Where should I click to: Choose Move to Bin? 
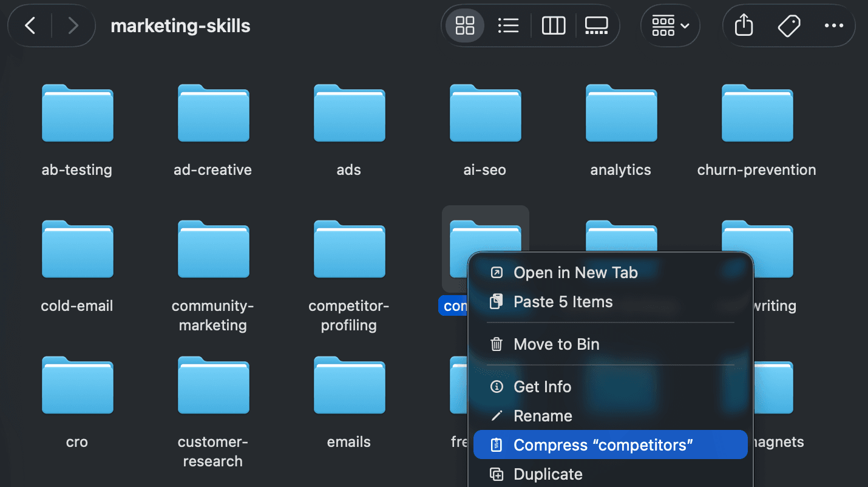coord(610,344)
